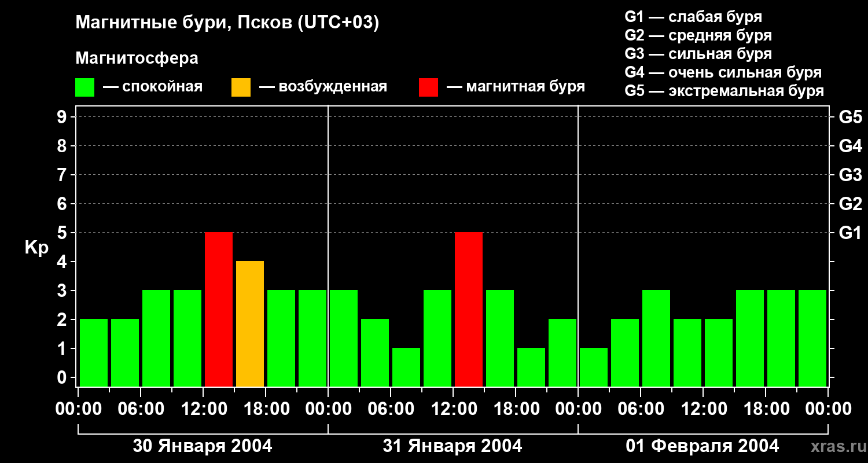Click the 'Kp' axis label
Viewport: 868px width, 463px height.
[36, 248]
